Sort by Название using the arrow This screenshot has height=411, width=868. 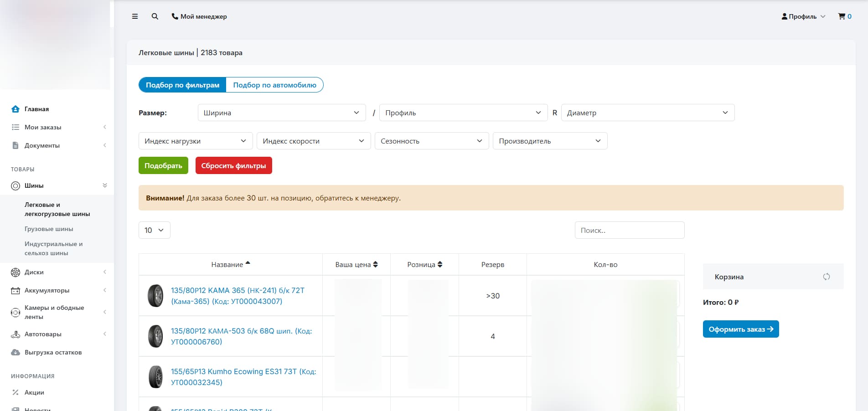[x=248, y=263]
